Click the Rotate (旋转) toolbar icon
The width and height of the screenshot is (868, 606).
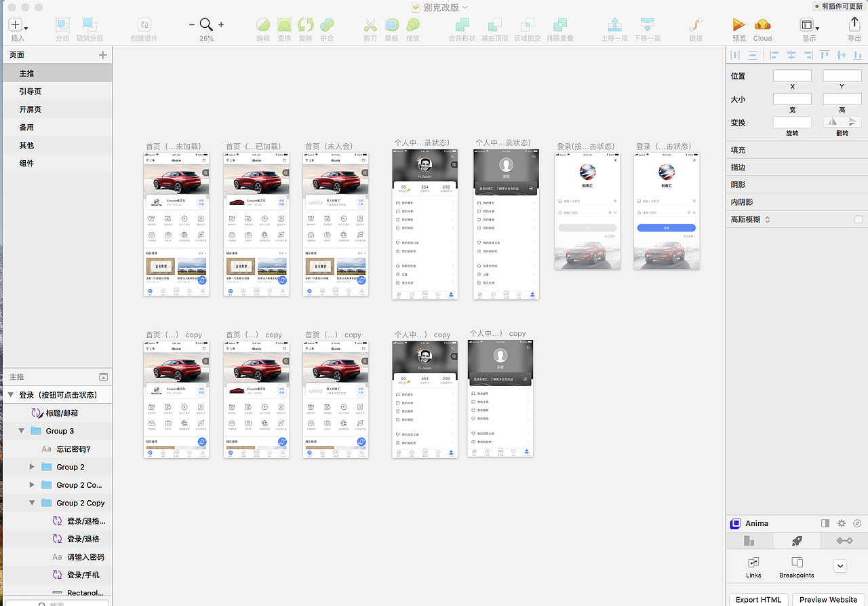pos(306,25)
